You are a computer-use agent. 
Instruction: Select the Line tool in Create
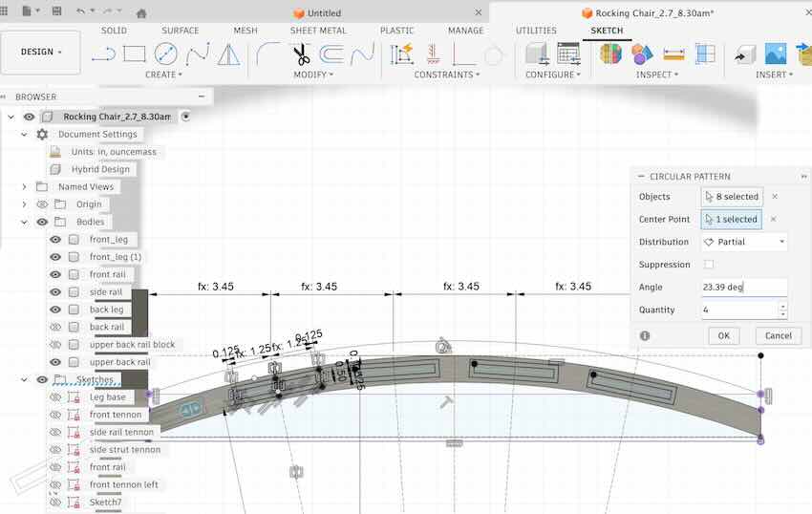(x=103, y=54)
